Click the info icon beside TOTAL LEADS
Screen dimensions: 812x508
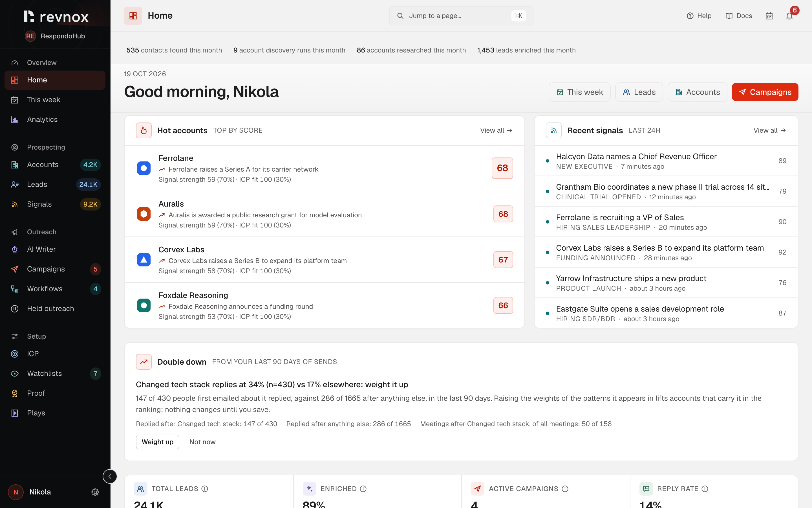click(x=205, y=489)
